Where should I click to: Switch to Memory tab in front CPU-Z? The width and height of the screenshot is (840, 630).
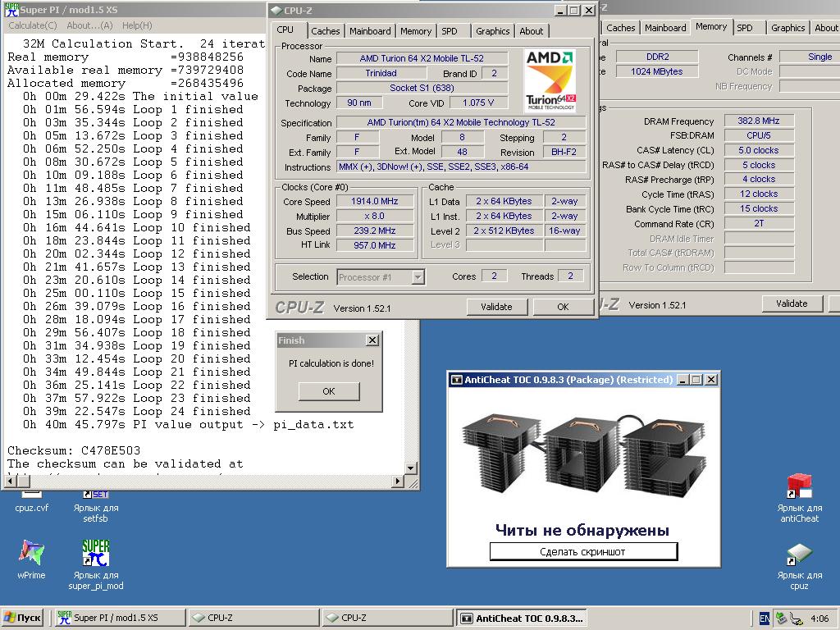point(416,31)
